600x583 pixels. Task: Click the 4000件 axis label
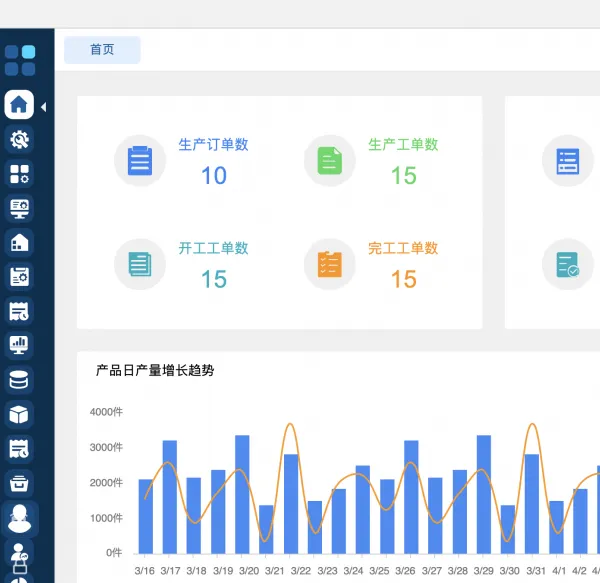coord(106,412)
